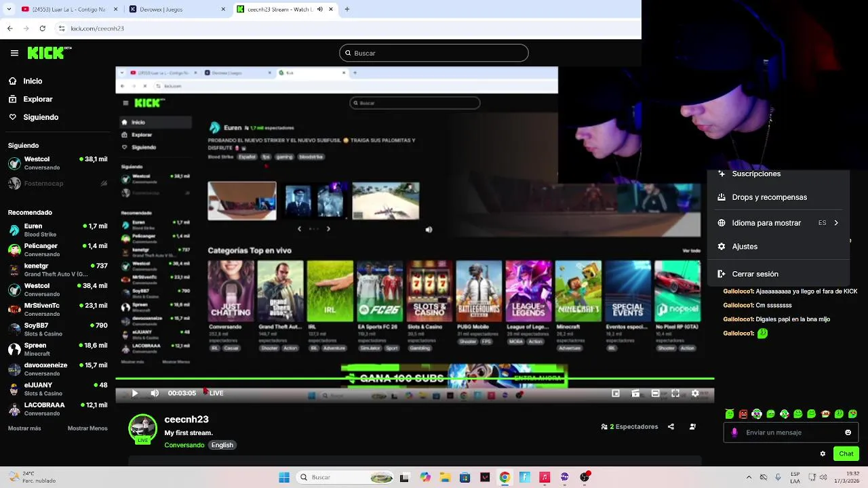
Task: Mute the stream player volume
Action: pos(155,393)
